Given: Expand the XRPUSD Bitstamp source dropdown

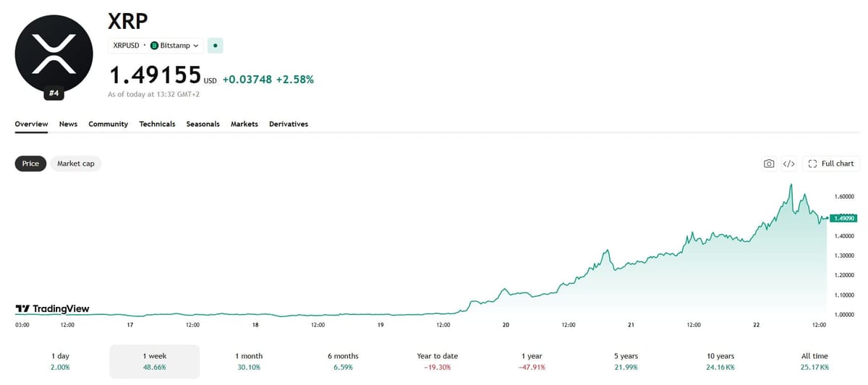Looking at the screenshot, I should coord(156,46).
